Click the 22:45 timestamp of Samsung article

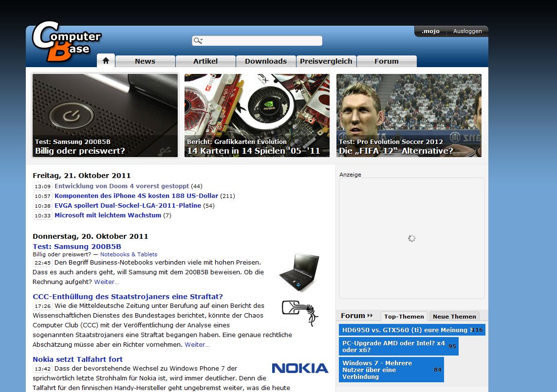[x=43, y=263]
